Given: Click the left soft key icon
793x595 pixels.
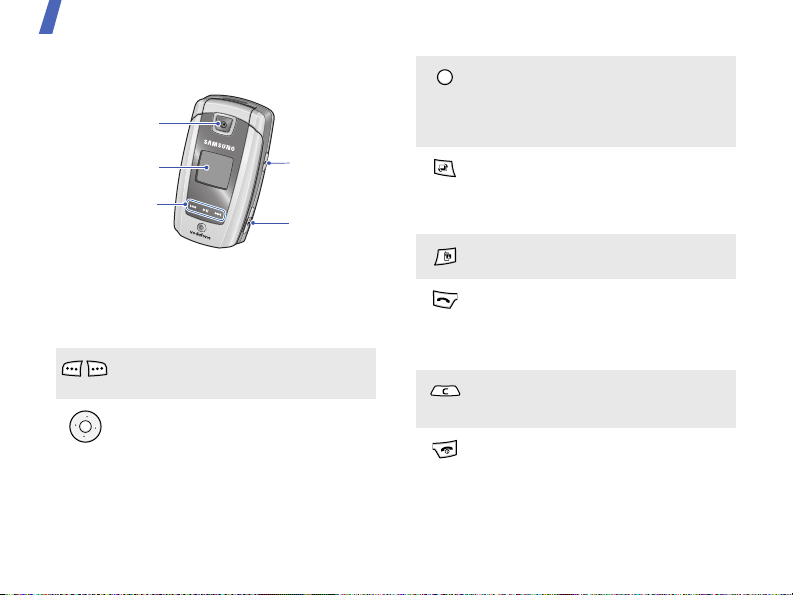Looking at the screenshot, I should pos(72,369).
